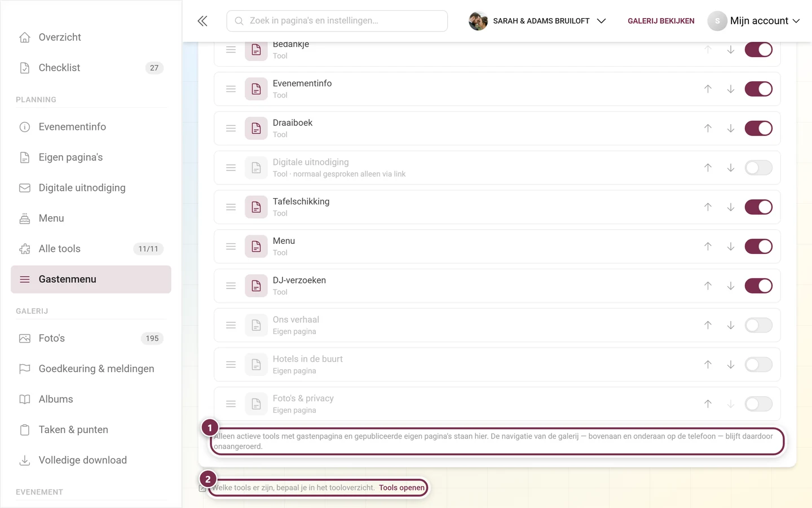Click the Galerij bekijken link
This screenshot has height=508, width=812.
[661, 21]
